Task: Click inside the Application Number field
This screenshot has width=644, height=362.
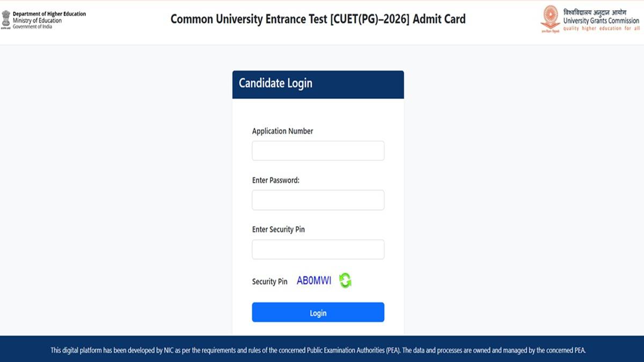Action: (318, 150)
